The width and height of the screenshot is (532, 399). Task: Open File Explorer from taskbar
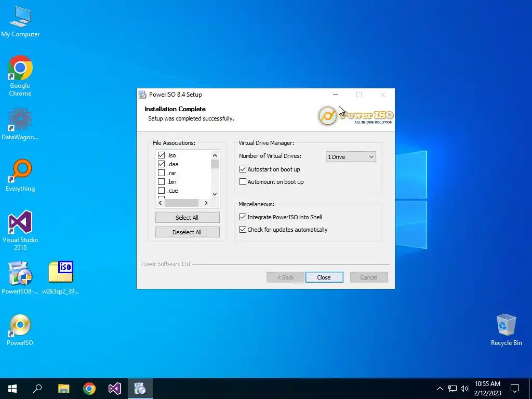point(63,389)
